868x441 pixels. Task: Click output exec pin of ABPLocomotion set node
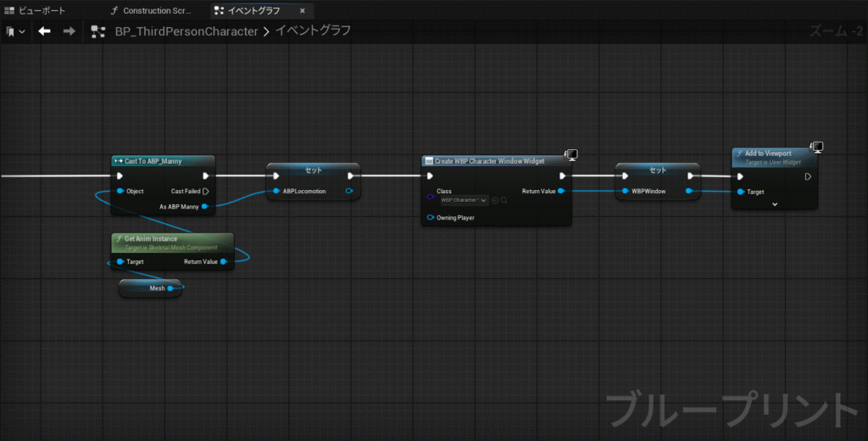coord(350,176)
